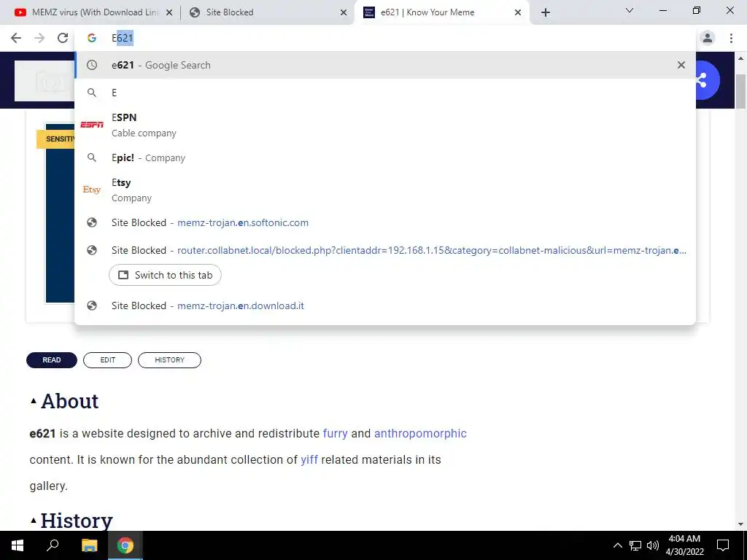The image size is (747, 560).
Task: Click the Switch to this tab button
Action: [x=165, y=275]
